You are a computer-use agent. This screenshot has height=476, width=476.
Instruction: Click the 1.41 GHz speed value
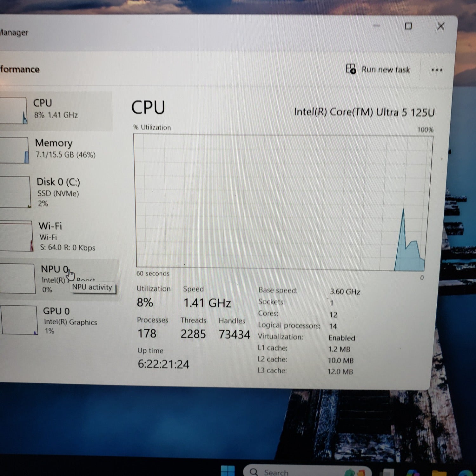point(207,303)
